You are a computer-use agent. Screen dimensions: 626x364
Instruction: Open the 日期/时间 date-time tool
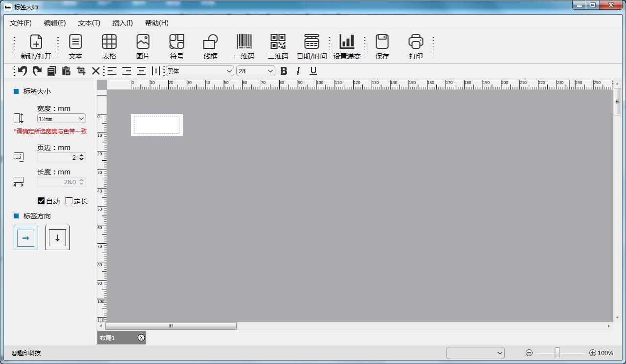(312, 42)
